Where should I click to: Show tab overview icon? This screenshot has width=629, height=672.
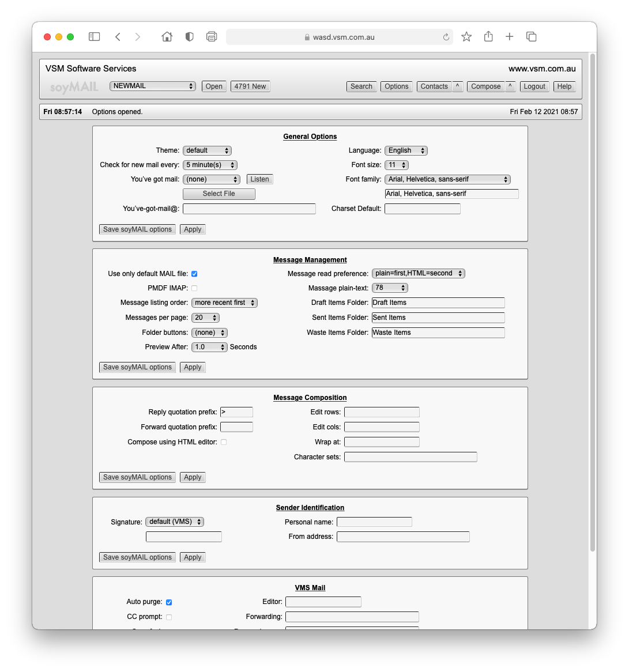(531, 37)
